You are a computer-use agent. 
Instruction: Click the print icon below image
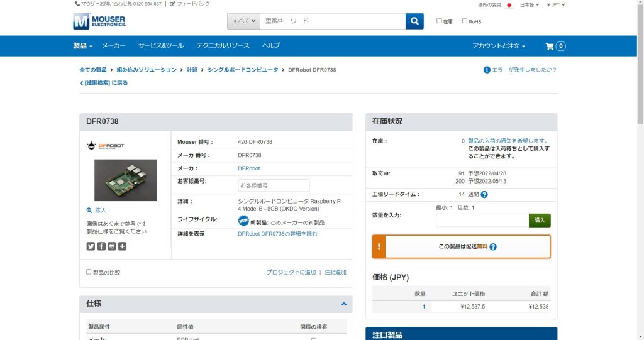click(x=112, y=246)
